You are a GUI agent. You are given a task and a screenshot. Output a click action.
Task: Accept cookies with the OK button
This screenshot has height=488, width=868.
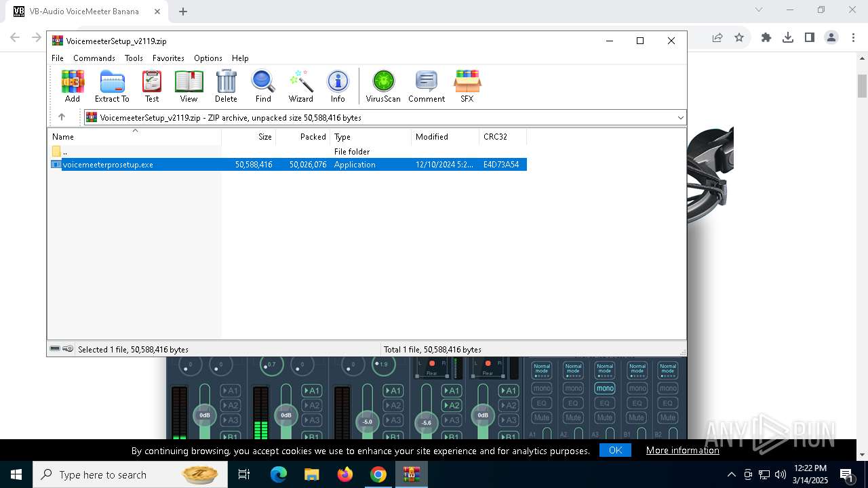point(615,450)
